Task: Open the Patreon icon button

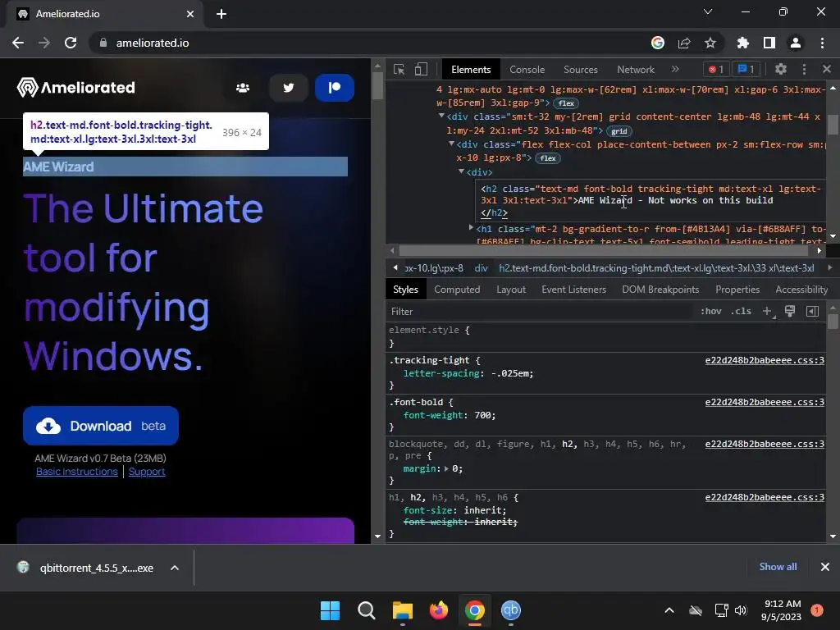Action: [x=335, y=88]
